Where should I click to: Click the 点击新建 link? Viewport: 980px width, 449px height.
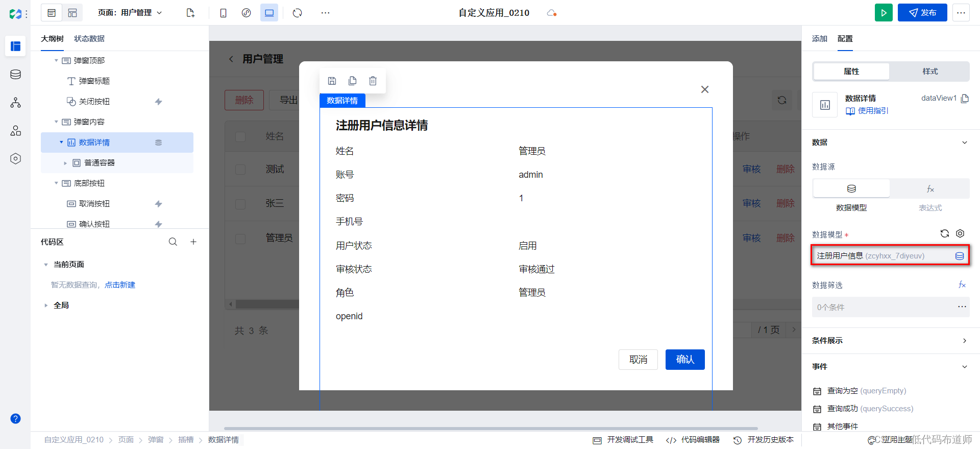[120, 285]
